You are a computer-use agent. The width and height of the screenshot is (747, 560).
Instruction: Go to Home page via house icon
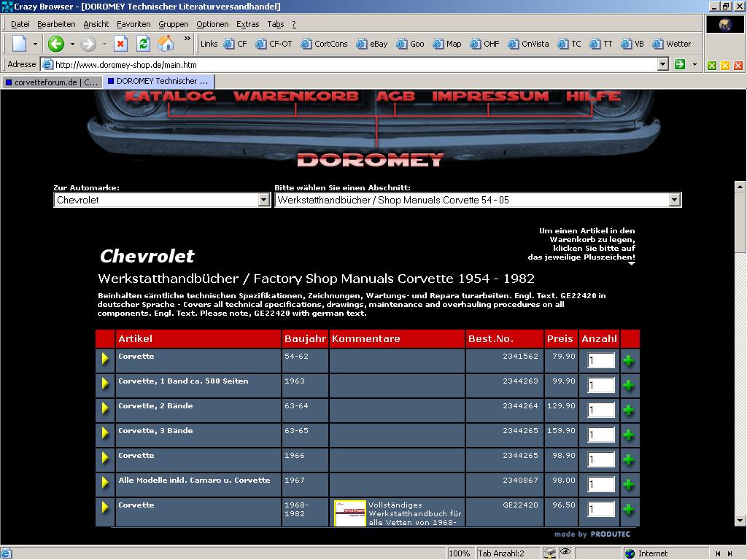coord(166,44)
